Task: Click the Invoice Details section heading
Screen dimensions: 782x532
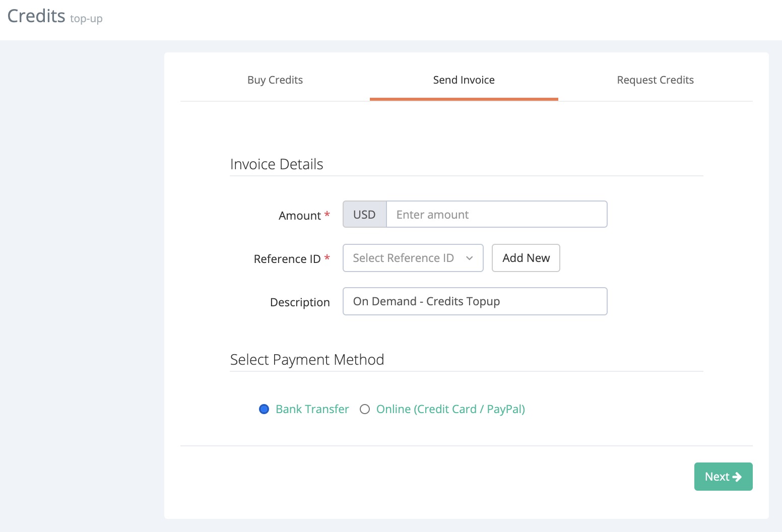Action: click(x=276, y=164)
